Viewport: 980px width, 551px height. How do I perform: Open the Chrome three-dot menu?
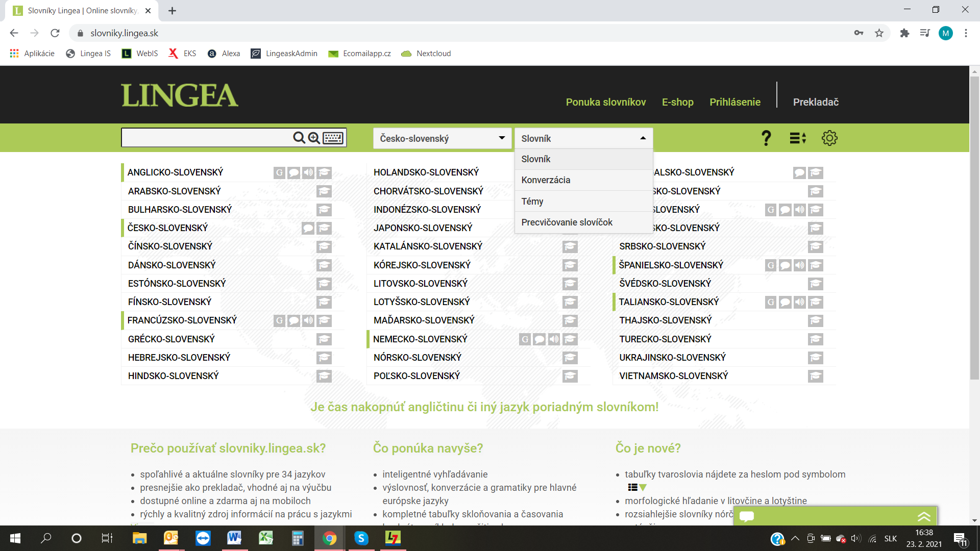(x=966, y=33)
